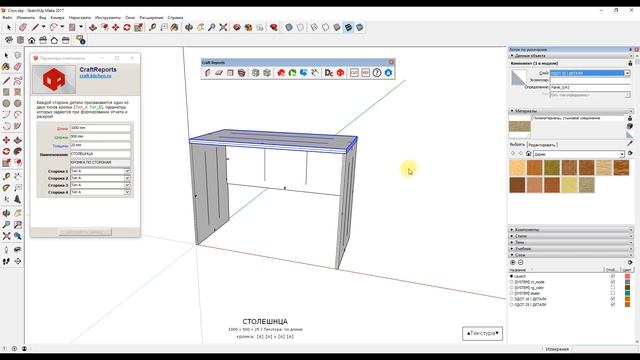Open the Сторона 4 edge type dropdown
Image resolution: width=640 pixels, height=360 pixels.
[127, 192]
